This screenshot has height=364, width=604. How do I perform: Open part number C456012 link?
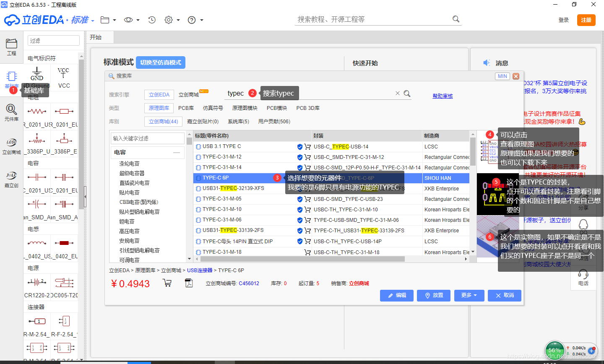(249, 283)
